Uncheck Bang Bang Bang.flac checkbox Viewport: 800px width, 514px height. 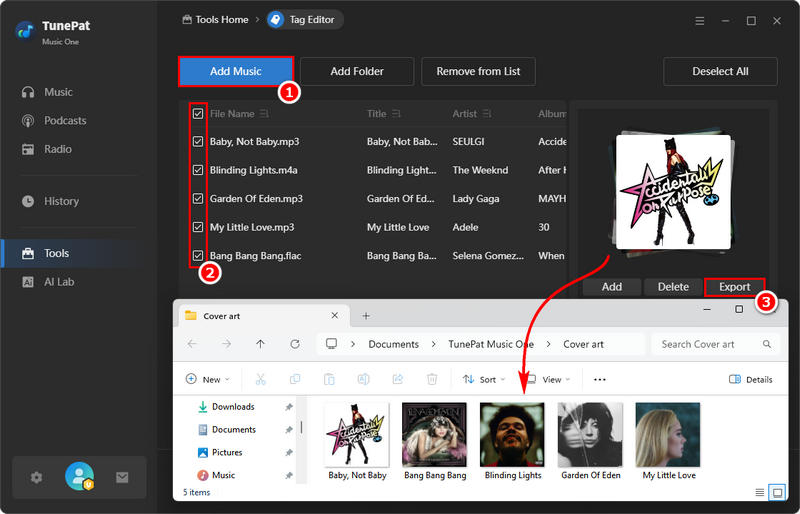click(198, 255)
